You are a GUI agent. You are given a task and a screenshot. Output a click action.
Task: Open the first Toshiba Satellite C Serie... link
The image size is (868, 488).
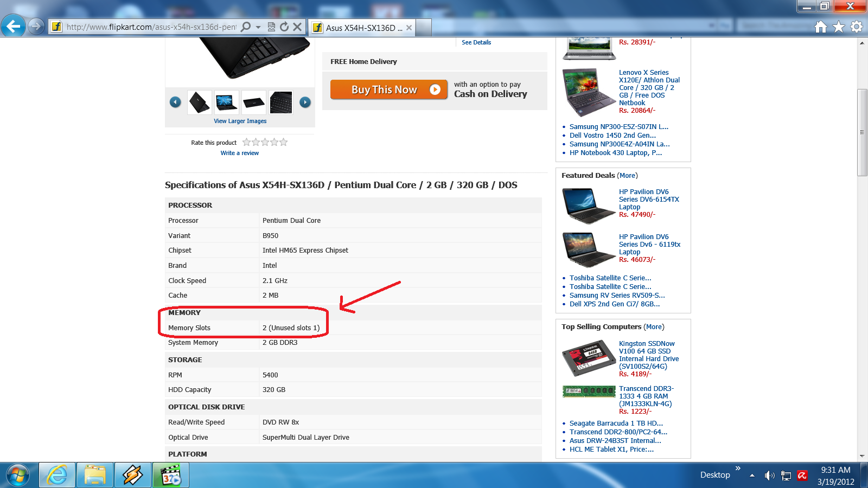pos(610,278)
